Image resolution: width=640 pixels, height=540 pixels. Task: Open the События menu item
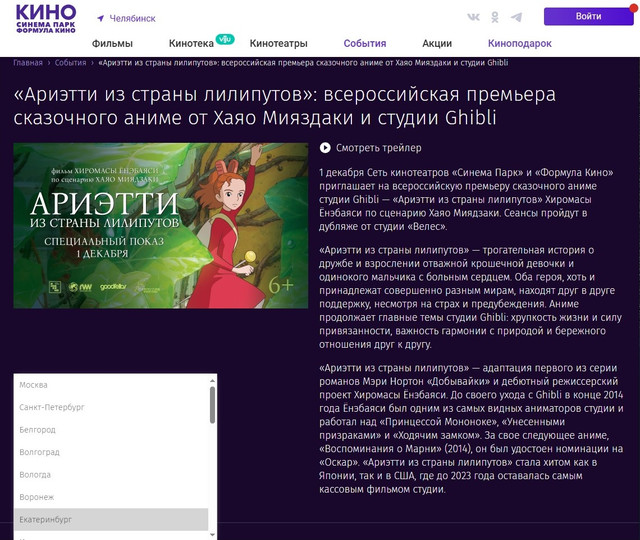click(x=365, y=43)
